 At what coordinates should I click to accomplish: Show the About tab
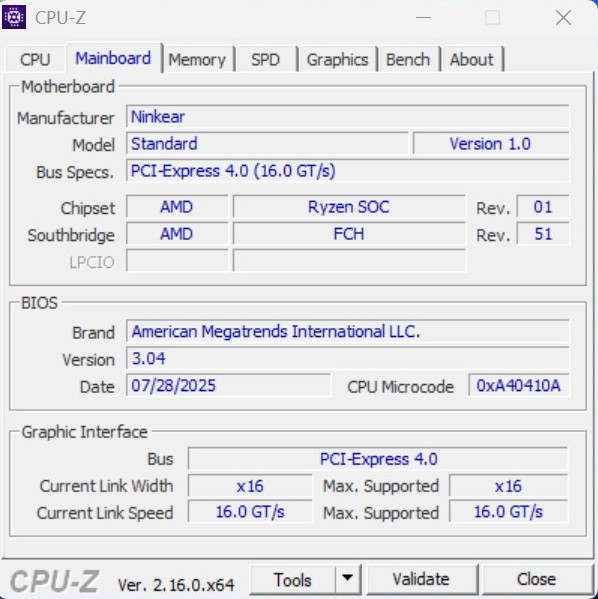point(472,60)
